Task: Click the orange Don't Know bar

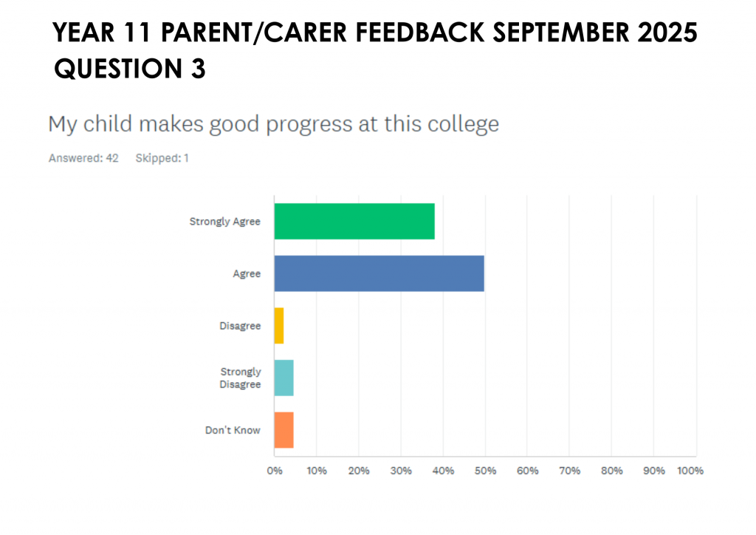Action: click(283, 430)
